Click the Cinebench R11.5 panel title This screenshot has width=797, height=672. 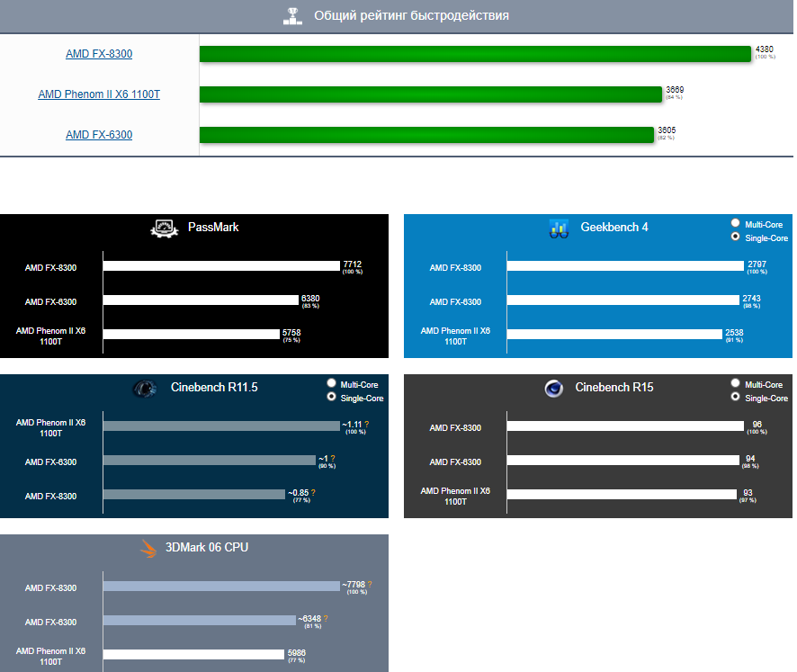214,388
